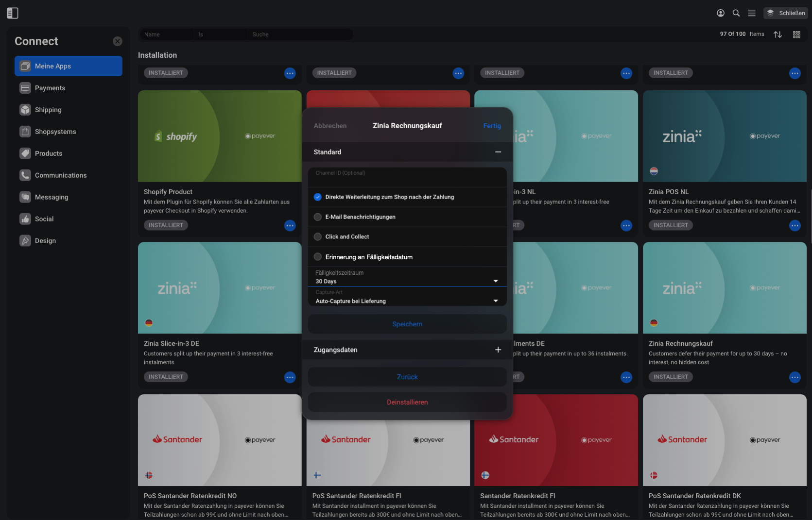Click Fertig in the Zinia Rechnungskauf dialog
The image size is (812, 520).
pos(492,126)
